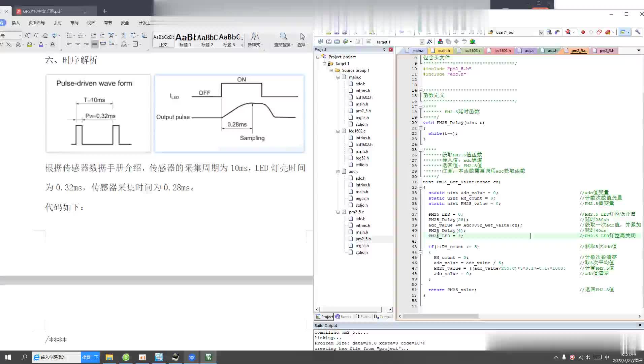Open 页面布局 ribbon tab

pyautogui.click(x=37, y=23)
